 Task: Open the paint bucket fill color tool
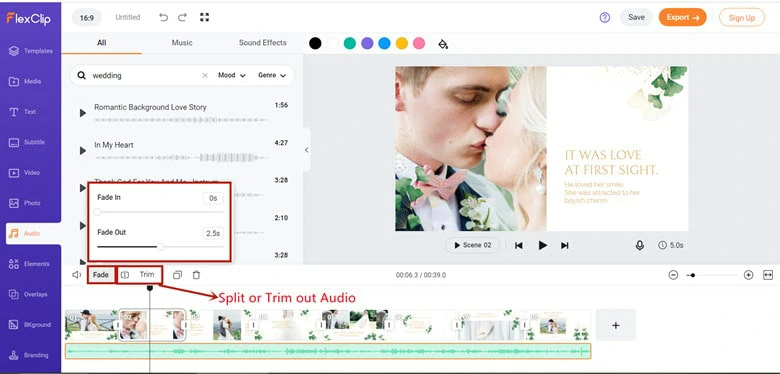pos(443,44)
